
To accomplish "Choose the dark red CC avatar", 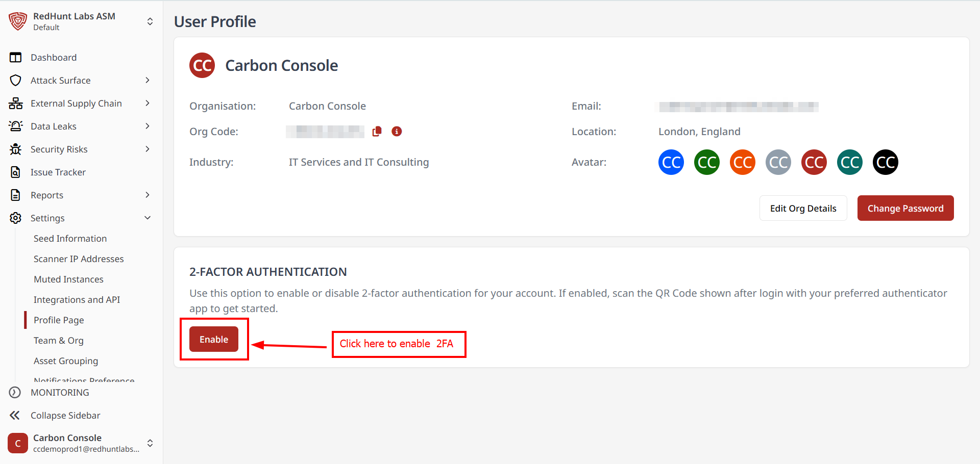I will pos(814,162).
